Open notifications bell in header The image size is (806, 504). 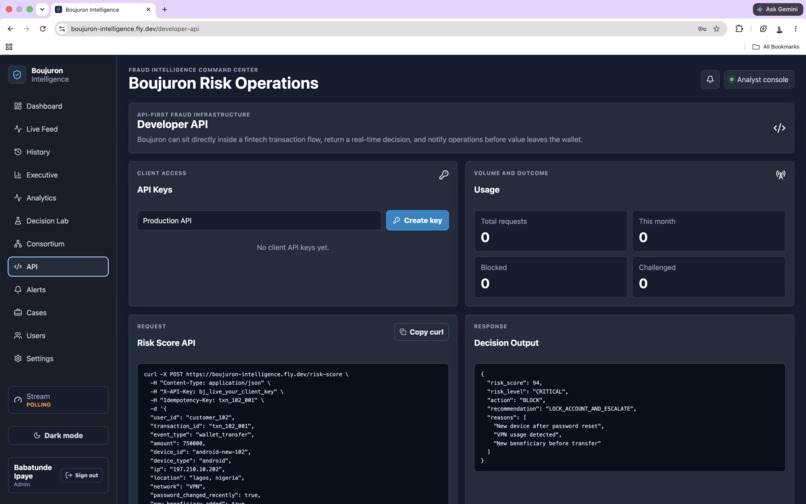point(710,79)
